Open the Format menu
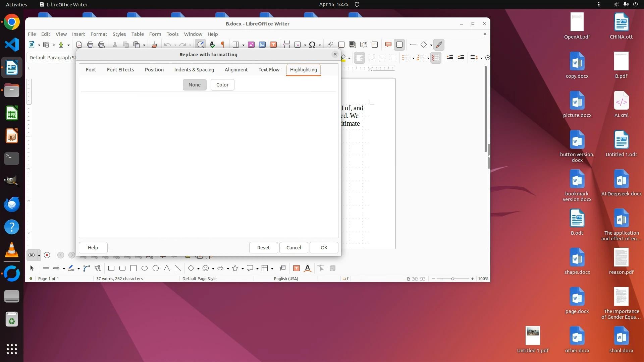This screenshot has width=644, height=362. point(99,34)
